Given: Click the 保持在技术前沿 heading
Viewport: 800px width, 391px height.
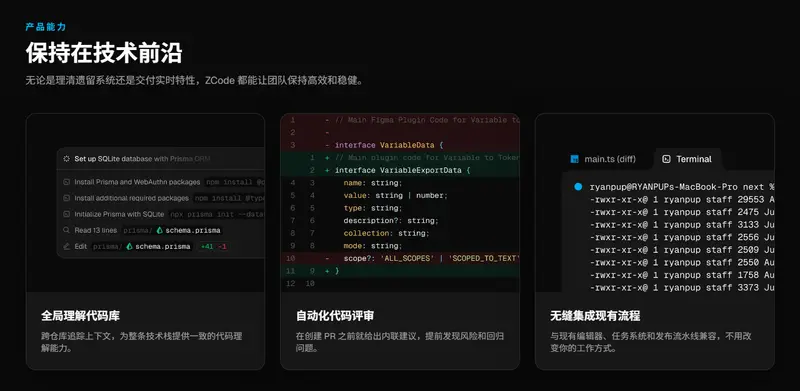Looking at the screenshot, I should 104,53.
